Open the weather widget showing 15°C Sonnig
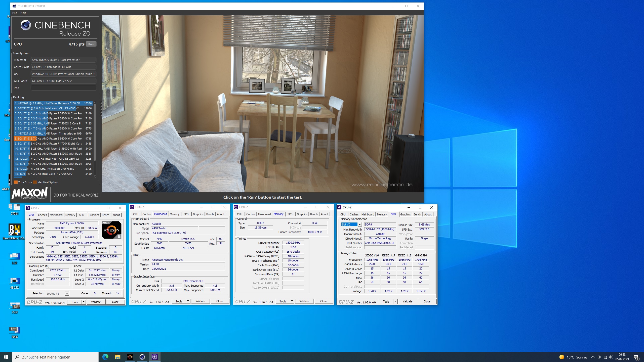644x362 pixels. click(x=573, y=357)
